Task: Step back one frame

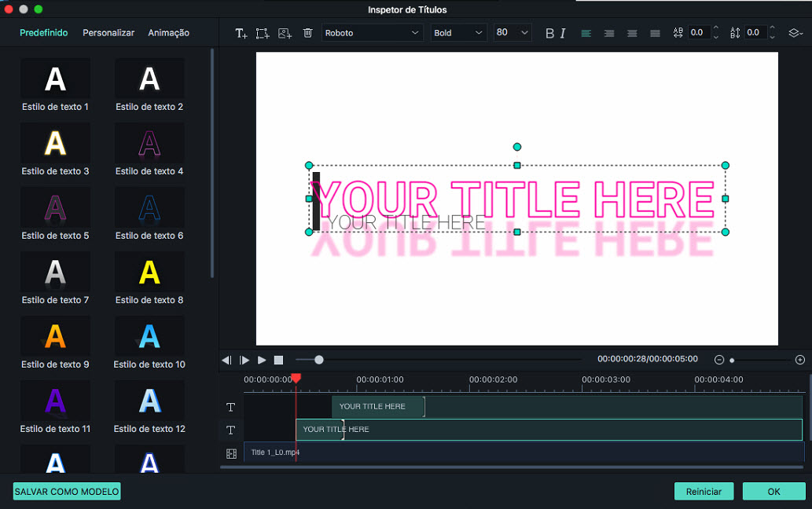Action: [227, 360]
